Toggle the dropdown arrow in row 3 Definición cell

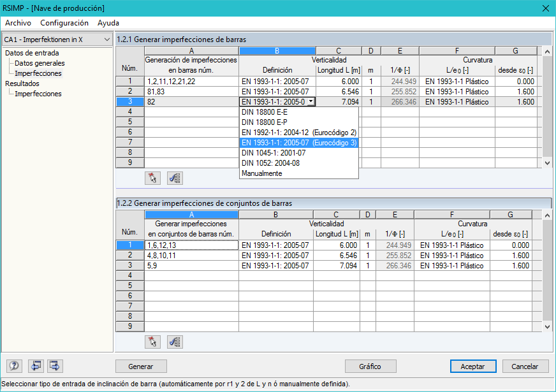click(x=311, y=102)
